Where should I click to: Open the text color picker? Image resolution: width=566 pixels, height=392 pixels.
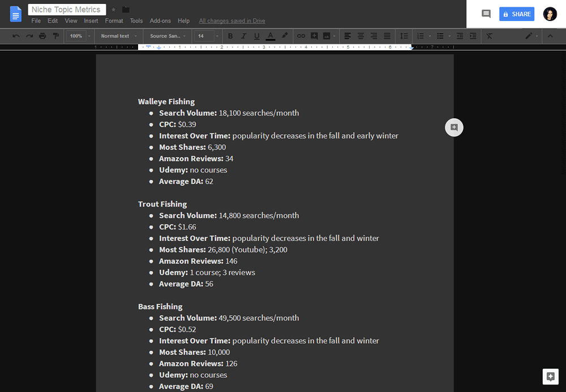pyautogui.click(x=271, y=36)
